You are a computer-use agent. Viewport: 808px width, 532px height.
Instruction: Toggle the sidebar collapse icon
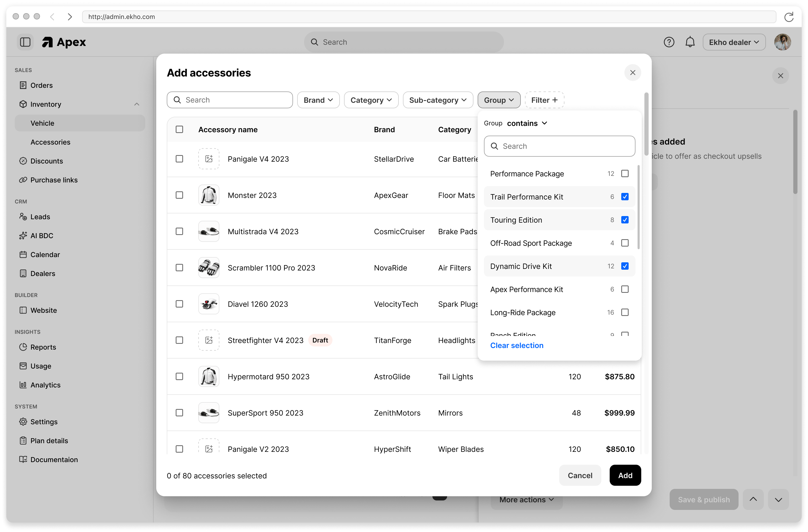click(x=25, y=42)
